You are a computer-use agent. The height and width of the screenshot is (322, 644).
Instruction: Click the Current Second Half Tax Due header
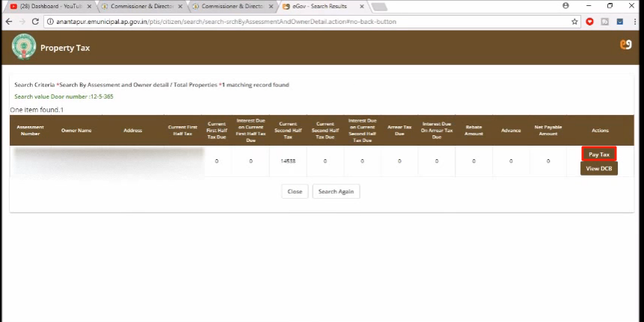coord(325,131)
